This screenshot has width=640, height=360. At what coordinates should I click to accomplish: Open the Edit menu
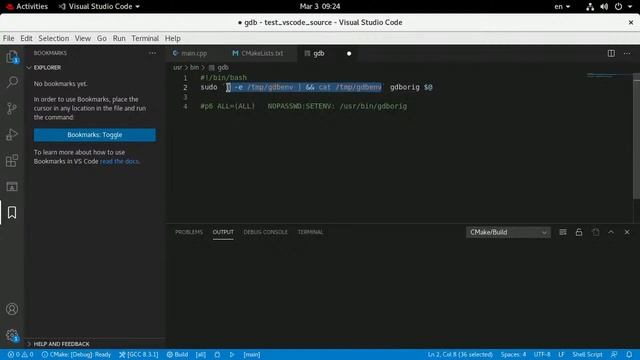[x=26, y=38]
